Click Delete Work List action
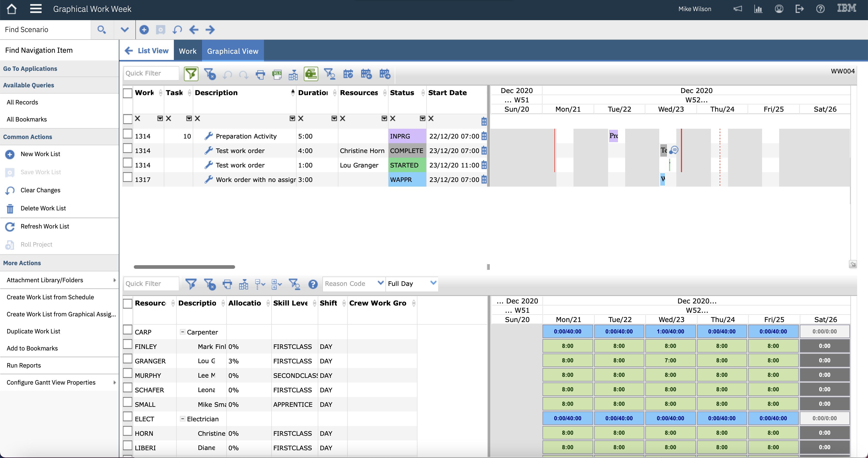Image resolution: width=868 pixels, height=458 pixels. pos(43,208)
